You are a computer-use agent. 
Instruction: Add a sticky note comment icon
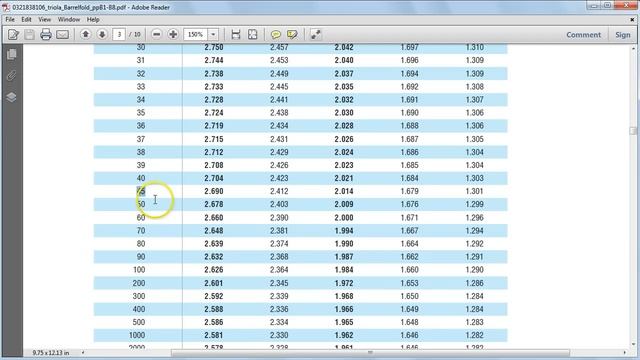(276, 35)
